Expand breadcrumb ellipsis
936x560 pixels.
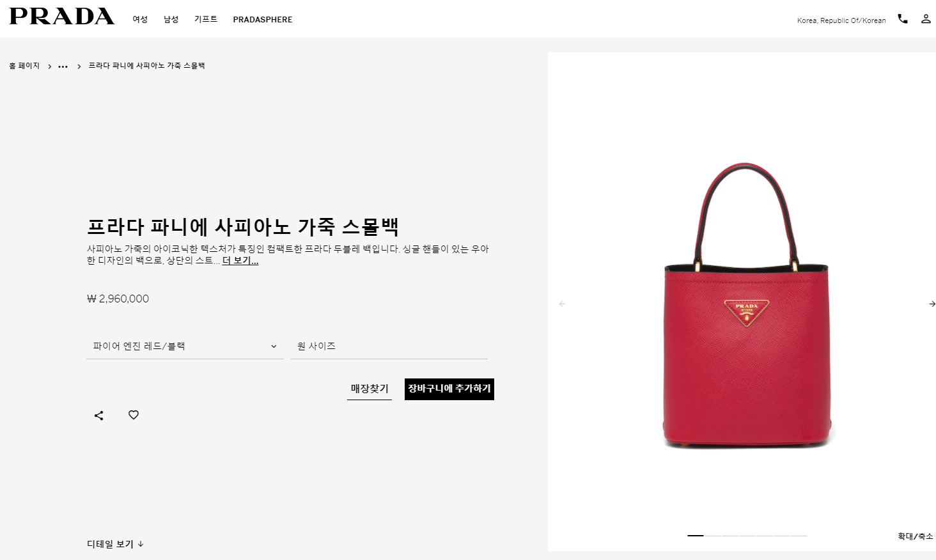pos(63,66)
